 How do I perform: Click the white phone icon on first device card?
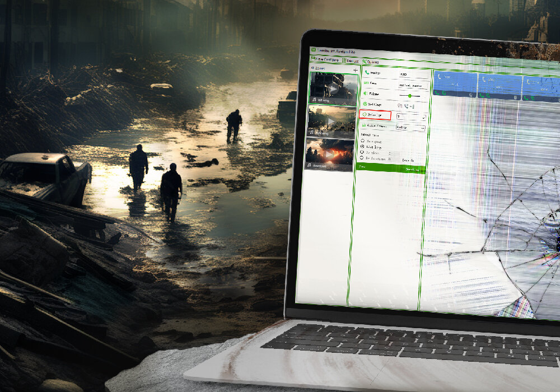pyautogui.click(x=439, y=77)
